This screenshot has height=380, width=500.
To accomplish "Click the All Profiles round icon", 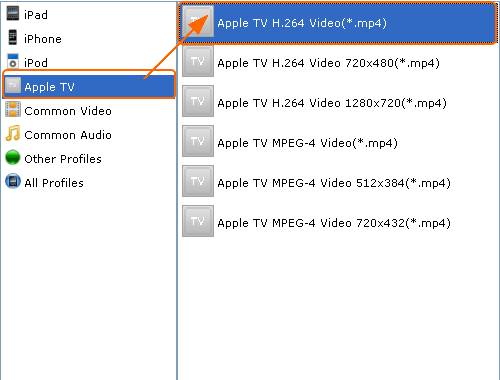I will point(13,181).
